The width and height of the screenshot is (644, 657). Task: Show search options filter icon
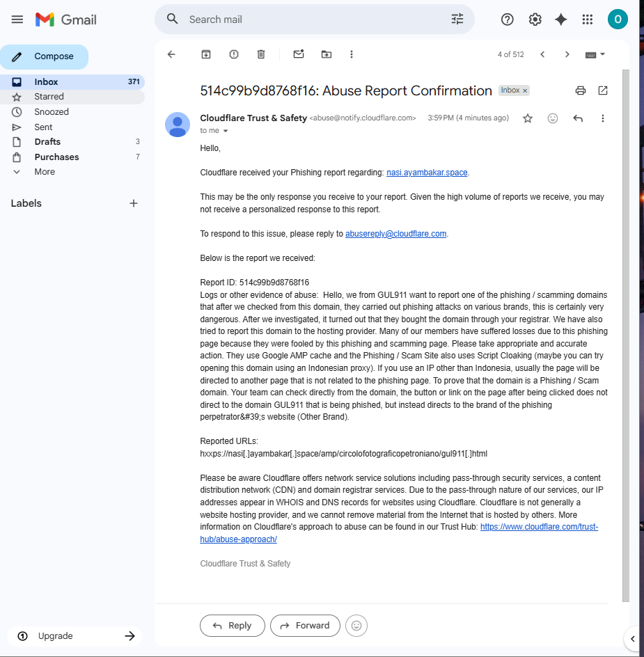coord(457,19)
